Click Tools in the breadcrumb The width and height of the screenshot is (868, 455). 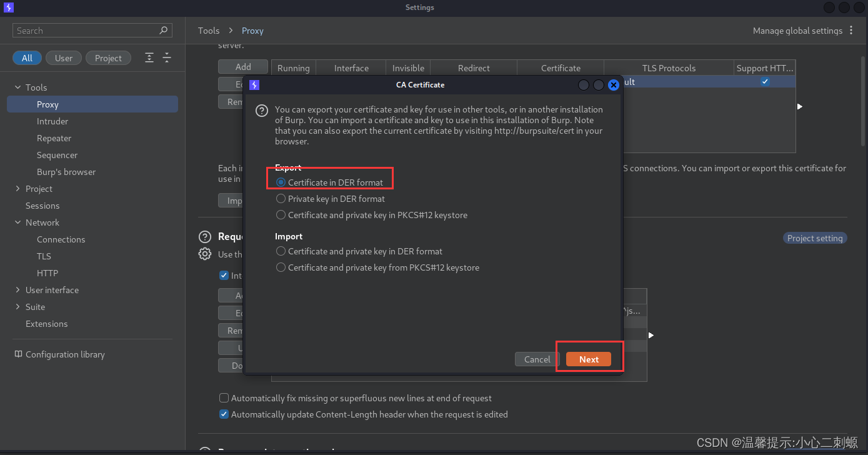[209, 31]
